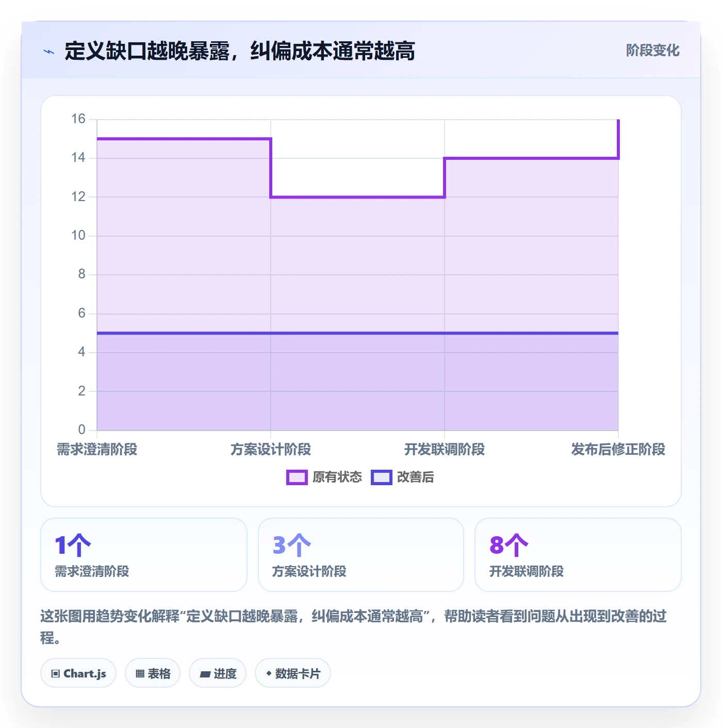Viewport: 722px width, 728px height.
Task: Click the diamond icon in the 数据卡片 chip
Action: (x=269, y=673)
